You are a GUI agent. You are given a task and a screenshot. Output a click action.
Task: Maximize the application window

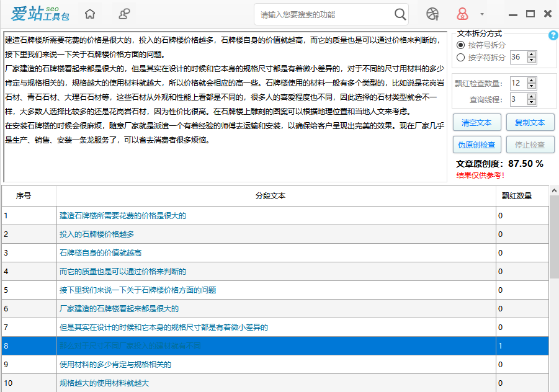530,14
